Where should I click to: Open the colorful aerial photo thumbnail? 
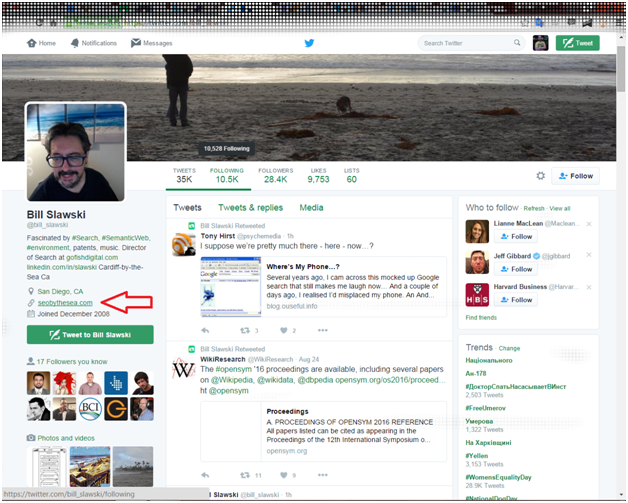90,467
